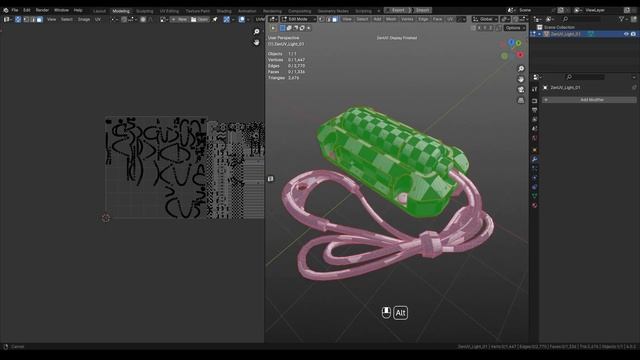The height and width of the screenshot is (360, 640).
Task: Open the Image menu in UV editor
Action: point(84,19)
